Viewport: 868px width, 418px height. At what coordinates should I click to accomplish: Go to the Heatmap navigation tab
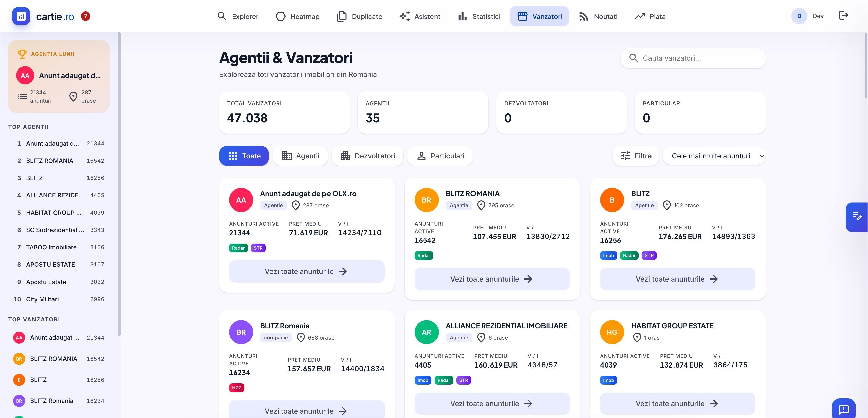coord(297,16)
